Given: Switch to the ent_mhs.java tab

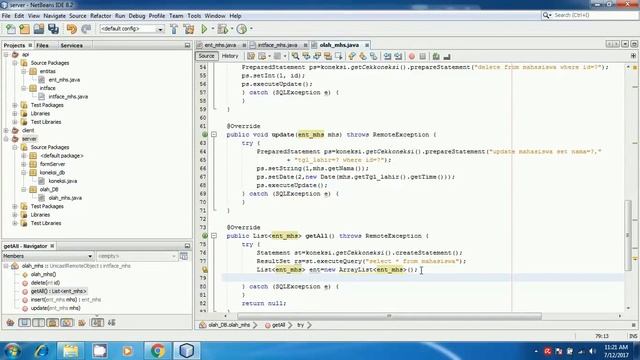Looking at the screenshot, I should 220,45.
